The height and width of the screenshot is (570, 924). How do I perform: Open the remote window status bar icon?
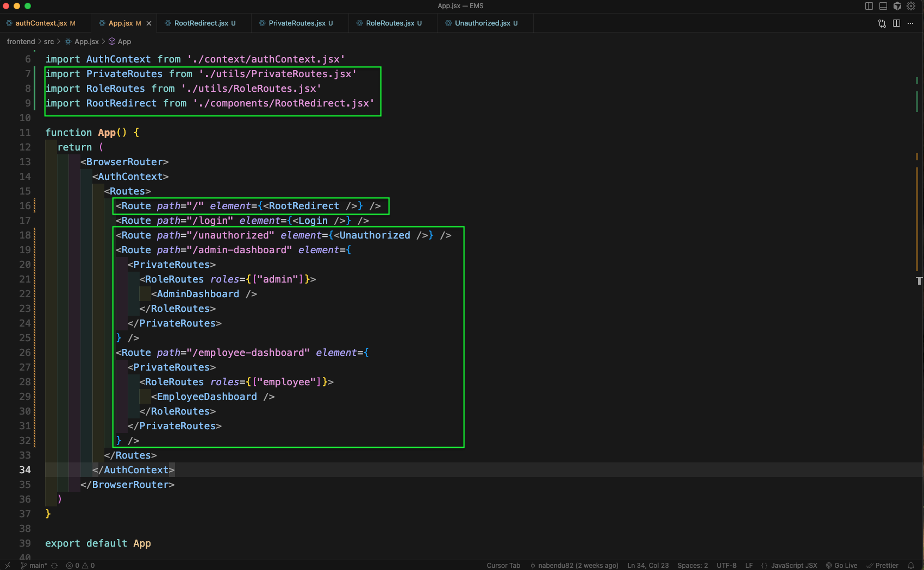[x=8, y=565]
